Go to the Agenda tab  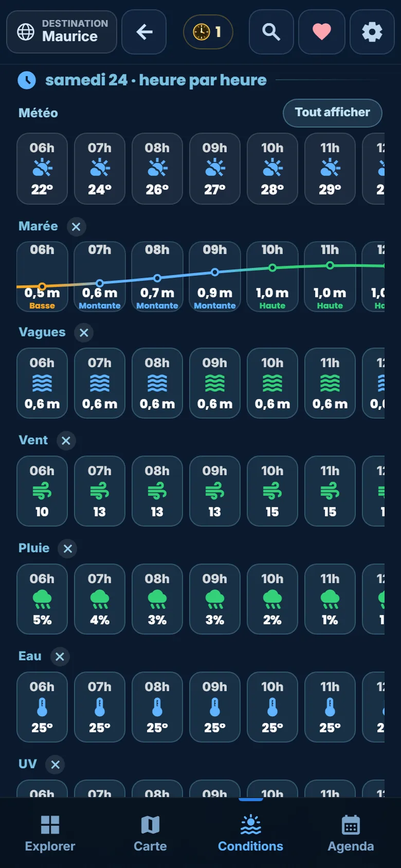(x=351, y=834)
